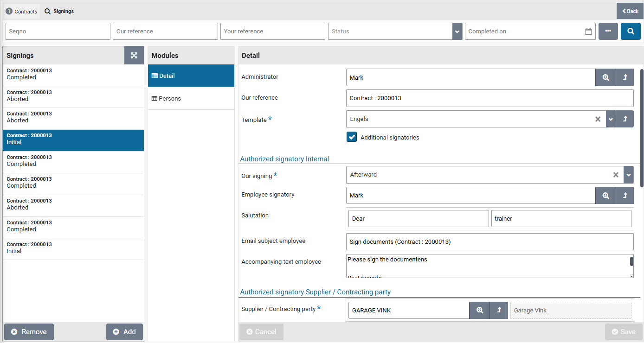
Task: Open lookup for the Administrator field
Action: [605, 78]
